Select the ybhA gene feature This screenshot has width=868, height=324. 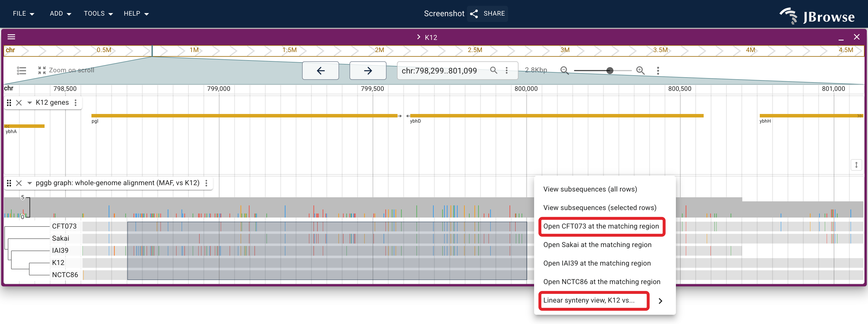(x=24, y=126)
